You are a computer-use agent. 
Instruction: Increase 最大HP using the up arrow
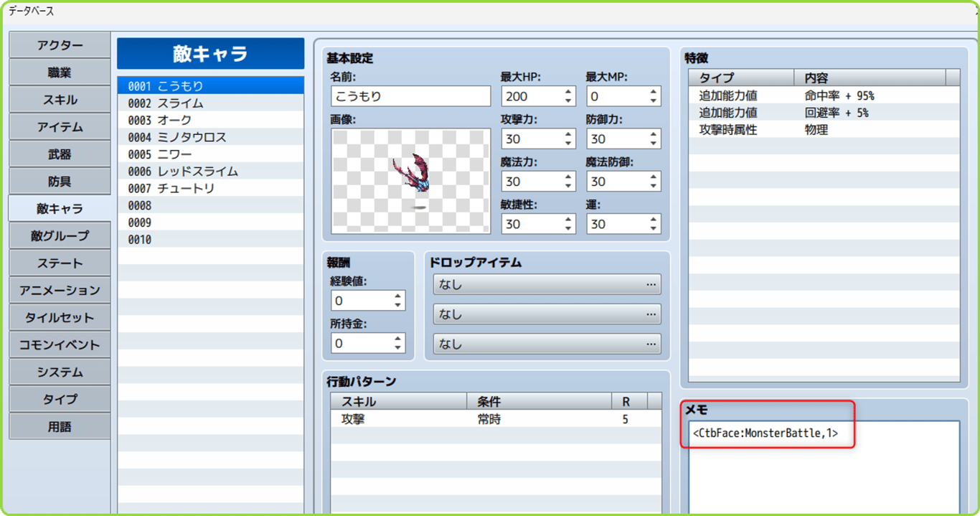(x=567, y=92)
